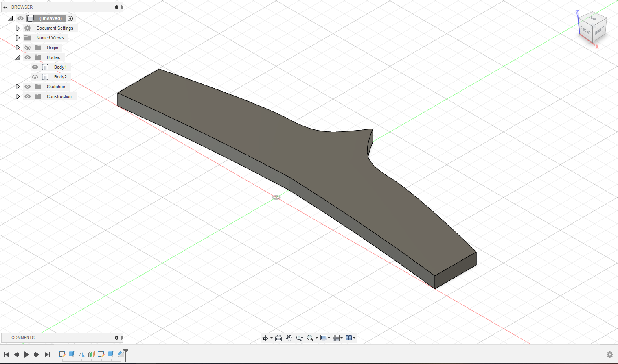Open the Look At tool
Screen dimensions: 618x364
tap(278, 338)
